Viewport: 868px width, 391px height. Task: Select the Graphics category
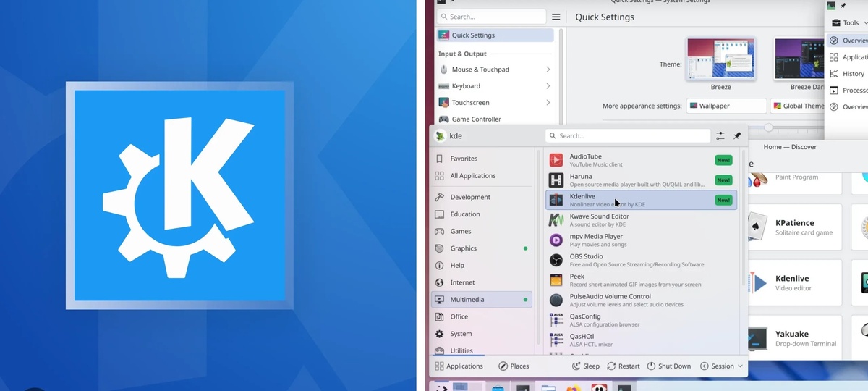(482, 248)
